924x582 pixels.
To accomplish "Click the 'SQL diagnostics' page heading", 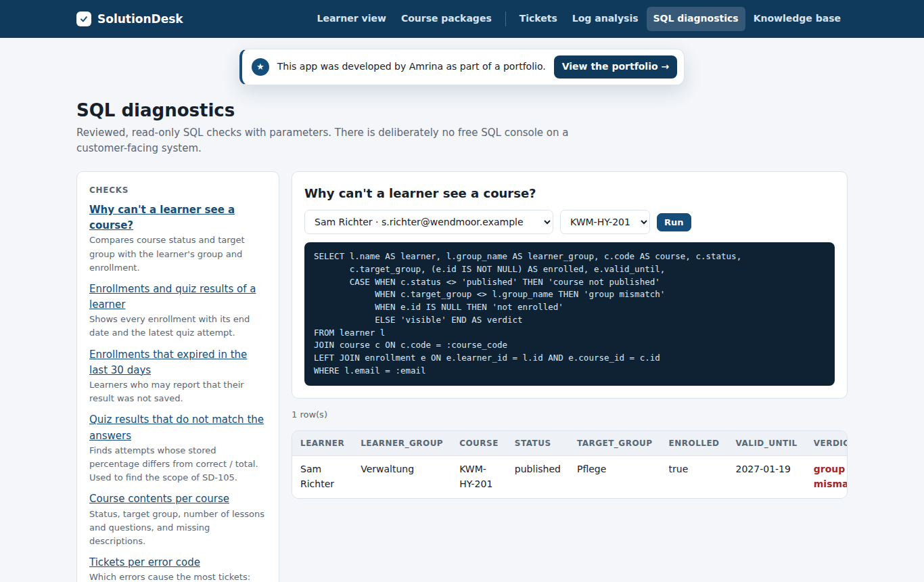I will pyautogui.click(x=156, y=110).
